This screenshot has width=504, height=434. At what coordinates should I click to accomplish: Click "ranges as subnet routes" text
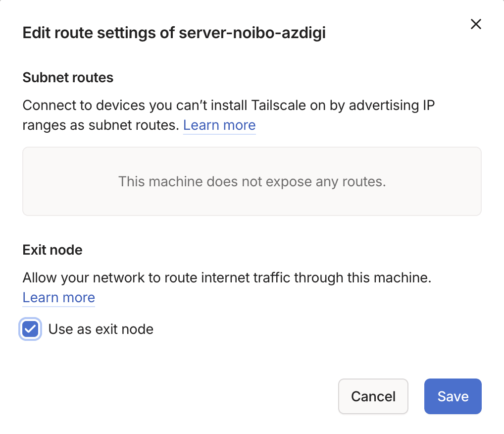point(100,125)
